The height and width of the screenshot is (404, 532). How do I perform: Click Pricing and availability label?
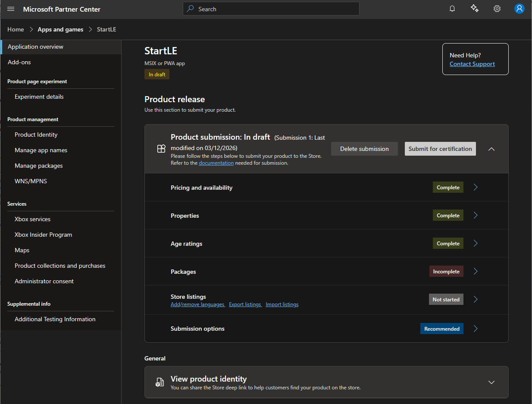coord(201,188)
